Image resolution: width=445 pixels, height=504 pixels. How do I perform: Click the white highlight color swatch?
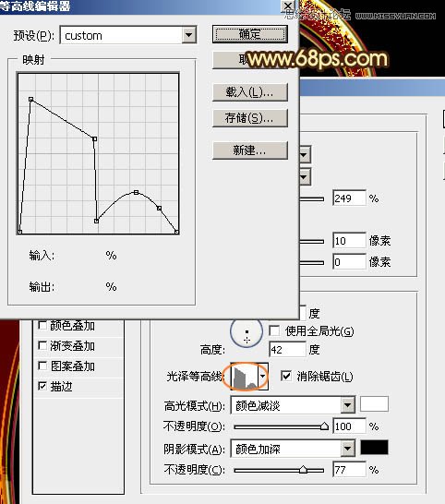pyautogui.click(x=374, y=404)
